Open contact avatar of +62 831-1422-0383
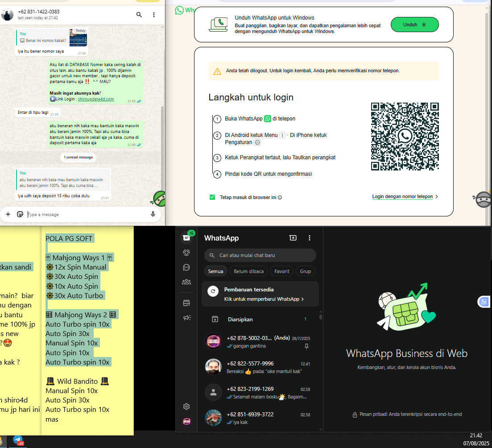The height and width of the screenshot is (448, 492). tap(7, 15)
